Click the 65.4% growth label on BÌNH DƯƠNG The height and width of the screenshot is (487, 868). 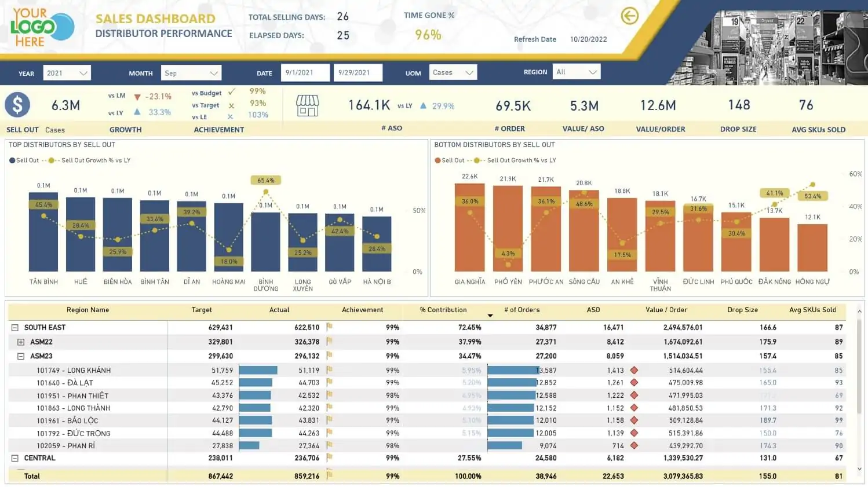tap(266, 180)
